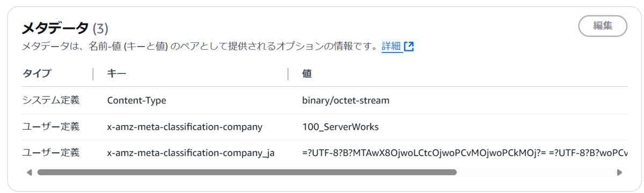Click the external link icon beside 詳細
644x193 pixels.
coord(409,46)
